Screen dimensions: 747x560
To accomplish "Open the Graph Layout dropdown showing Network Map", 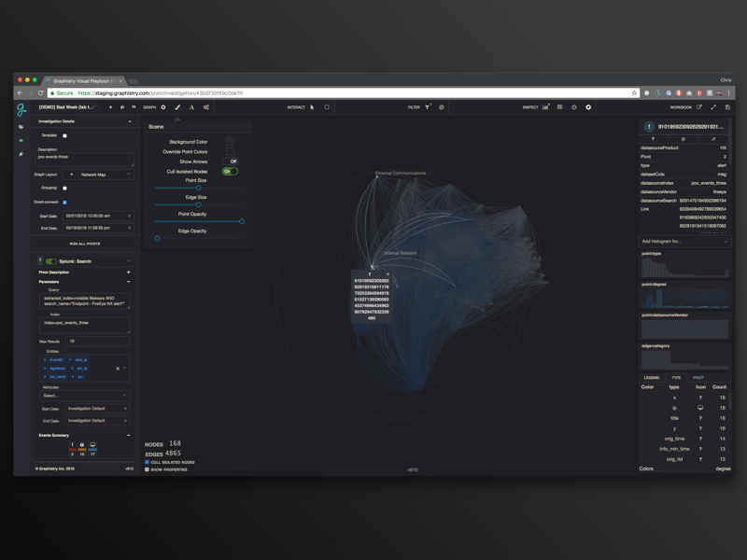I will (x=97, y=175).
